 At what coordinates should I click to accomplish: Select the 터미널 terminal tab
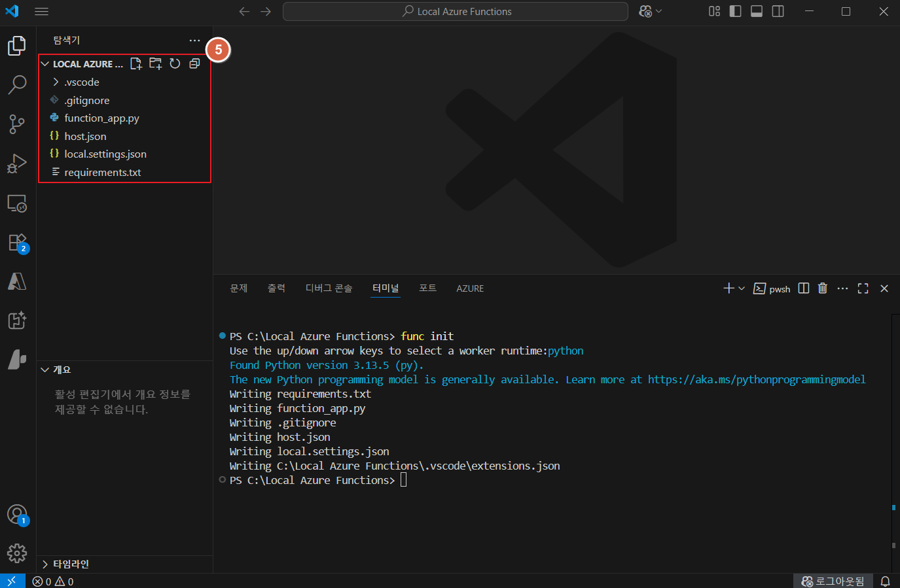[x=386, y=288]
